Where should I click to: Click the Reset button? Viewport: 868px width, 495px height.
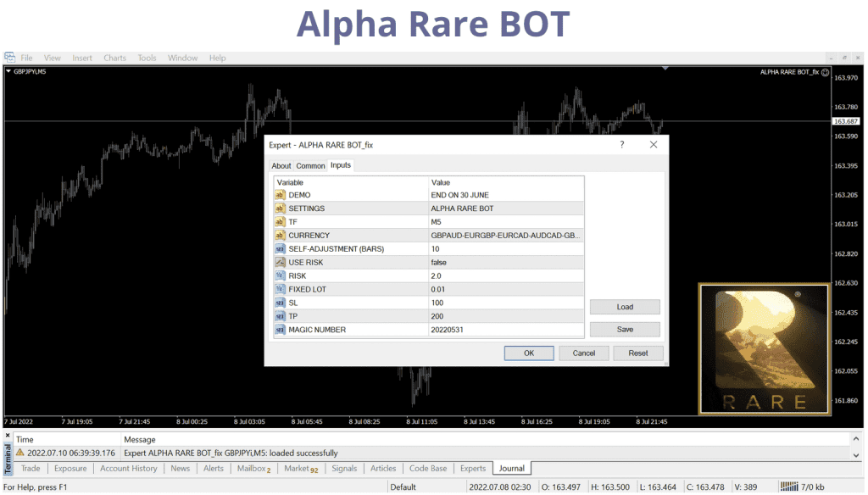637,353
